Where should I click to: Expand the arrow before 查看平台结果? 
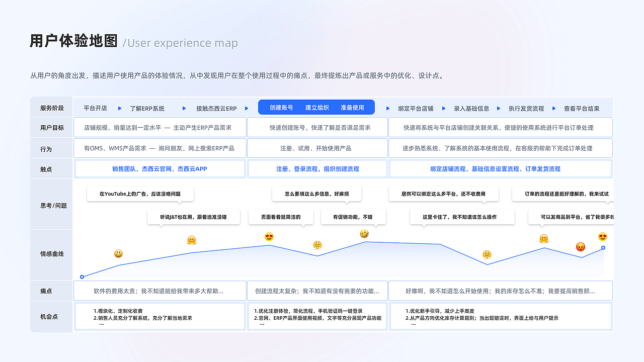pyautogui.click(x=553, y=107)
